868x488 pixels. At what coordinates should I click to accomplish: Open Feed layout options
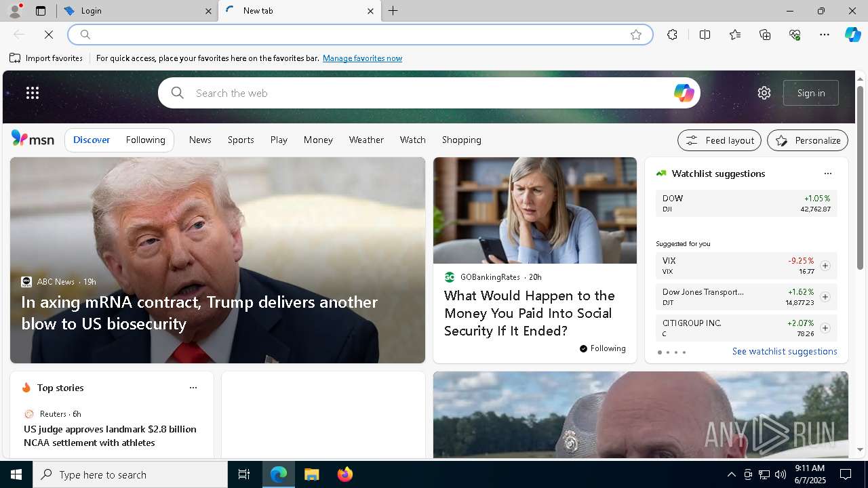pos(719,140)
